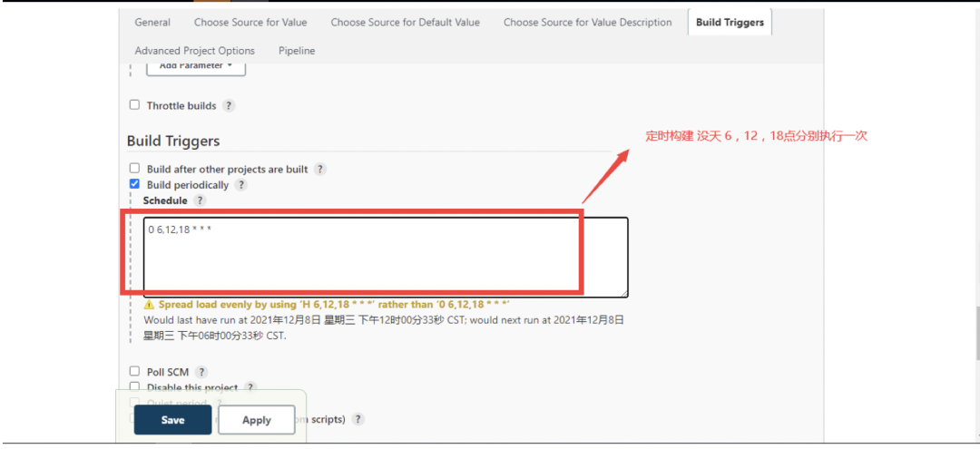The width and height of the screenshot is (980, 449).
Task: Open the Choose Source for Value tab
Action: (x=250, y=22)
